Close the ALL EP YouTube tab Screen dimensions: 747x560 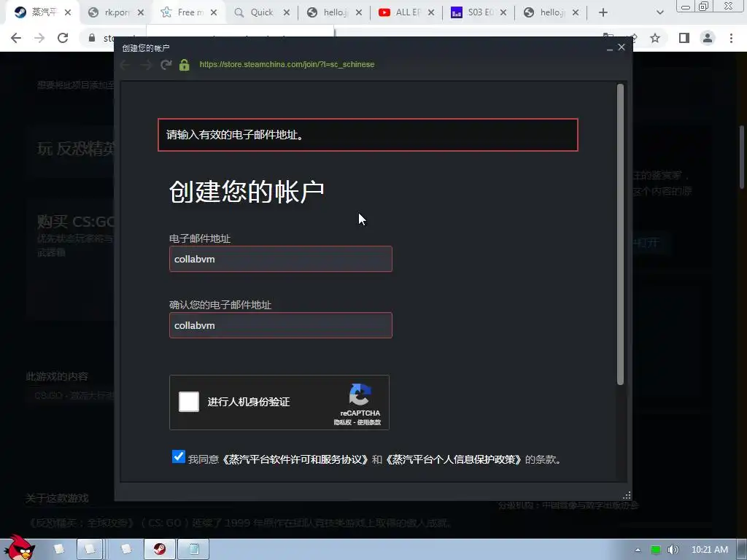coord(430,12)
